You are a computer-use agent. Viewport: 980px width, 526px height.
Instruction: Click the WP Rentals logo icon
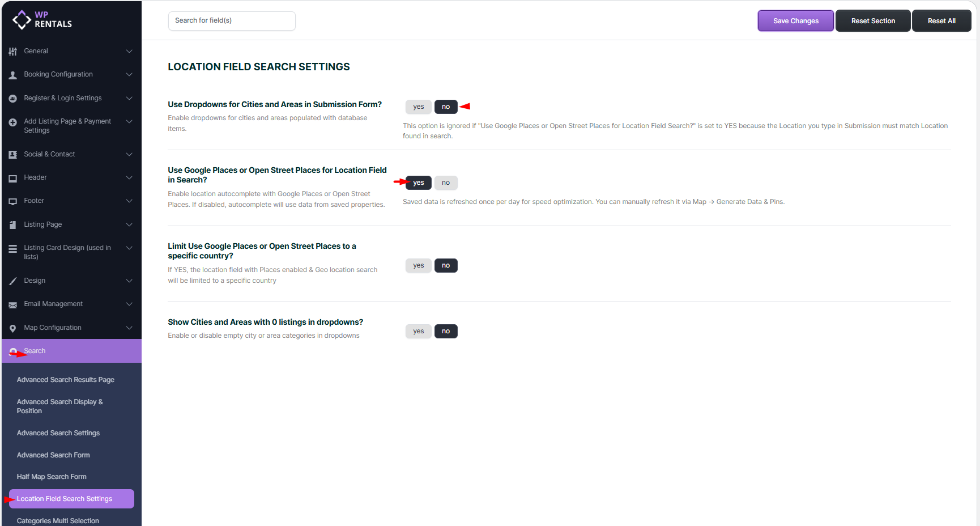click(x=22, y=20)
